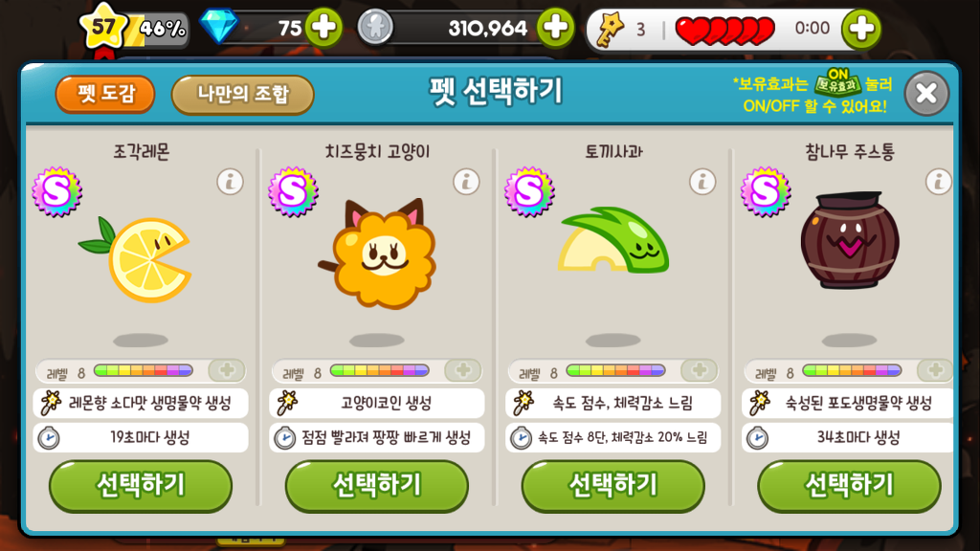Click the level 57 star badge
980x551 pixels.
(x=103, y=27)
